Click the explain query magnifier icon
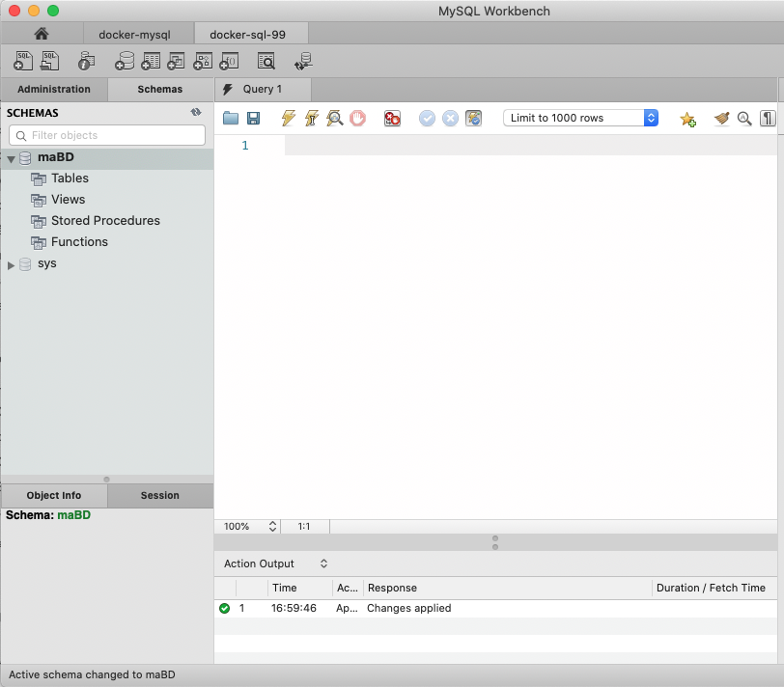Viewport: 784px width, 687px height. (334, 118)
